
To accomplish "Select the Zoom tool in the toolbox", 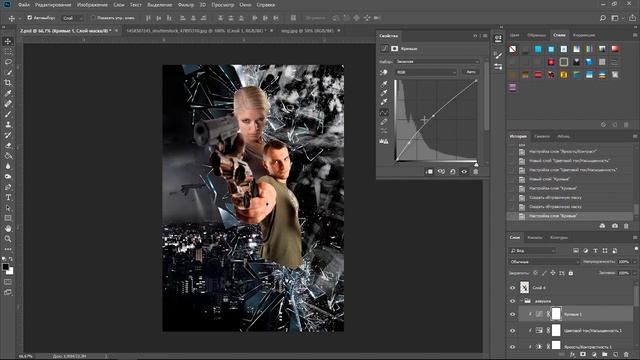I will [8, 239].
